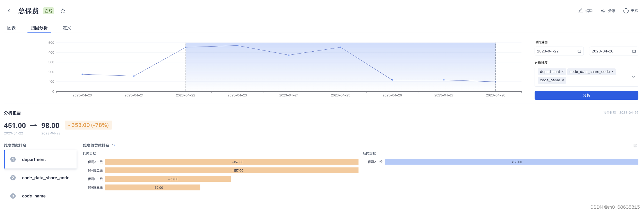Viewport: 644px width, 212px height.
Task: Edit the start date 2023-04-22 field
Action: pyautogui.click(x=559, y=51)
